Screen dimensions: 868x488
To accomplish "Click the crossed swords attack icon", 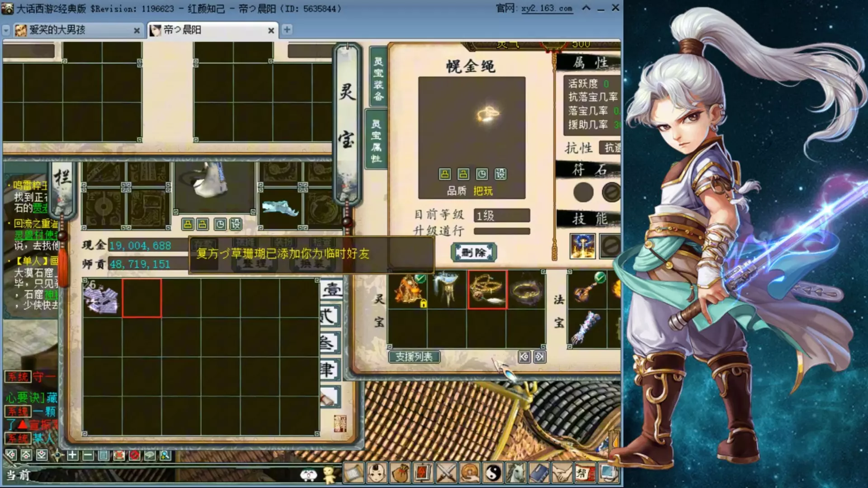I will (x=447, y=473).
